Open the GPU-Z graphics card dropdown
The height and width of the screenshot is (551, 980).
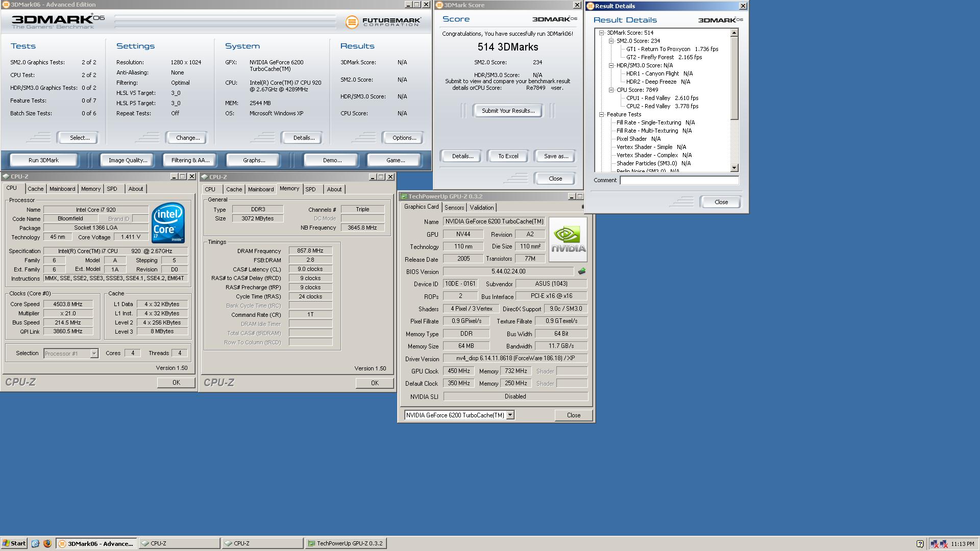coord(510,415)
